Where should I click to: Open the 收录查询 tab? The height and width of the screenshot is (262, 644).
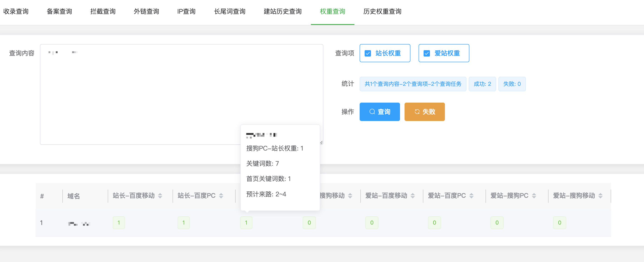(x=16, y=12)
